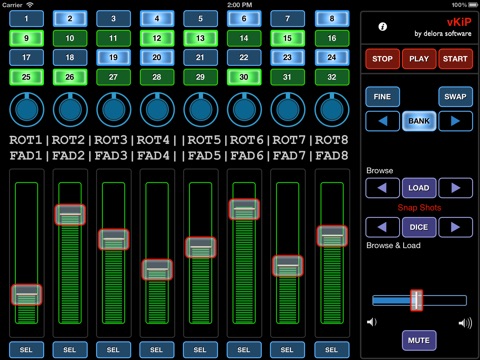Tap the ROT7 rotary knob
Viewport: 480px width, 360px height.
click(x=288, y=109)
